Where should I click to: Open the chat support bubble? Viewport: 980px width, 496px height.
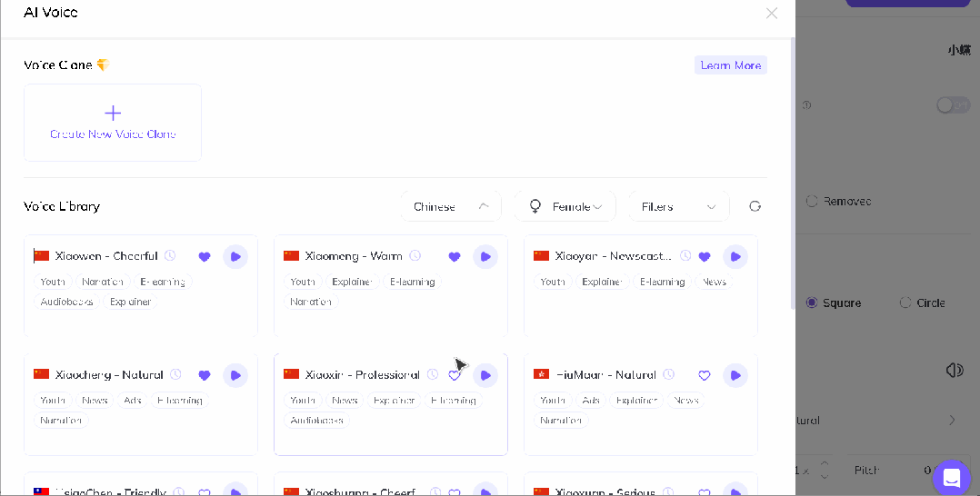click(952, 478)
